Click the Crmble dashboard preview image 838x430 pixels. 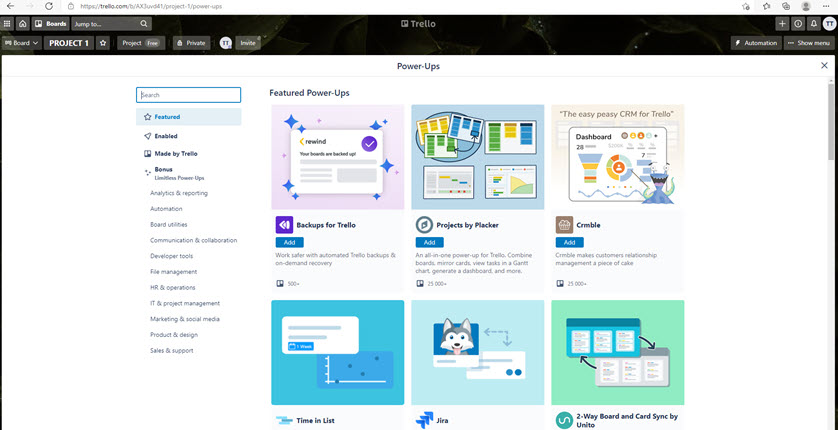click(618, 157)
